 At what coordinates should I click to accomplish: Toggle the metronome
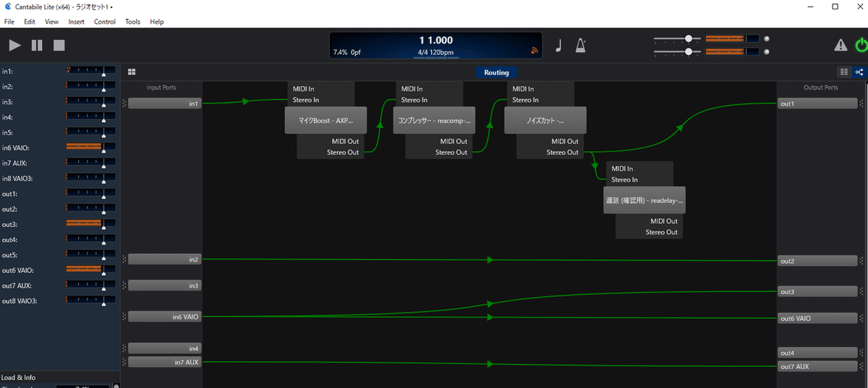pyautogui.click(x=581, y=46)
